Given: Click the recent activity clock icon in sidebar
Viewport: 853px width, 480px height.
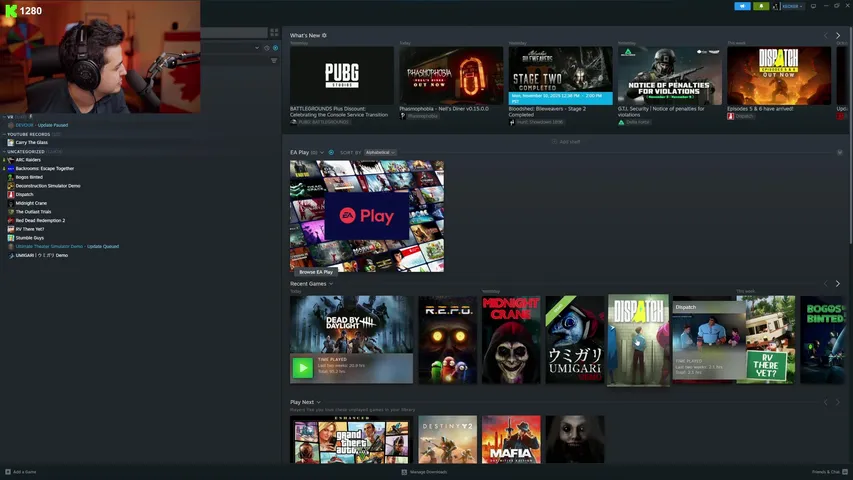Looking at the screenshot, I should 267,48.
